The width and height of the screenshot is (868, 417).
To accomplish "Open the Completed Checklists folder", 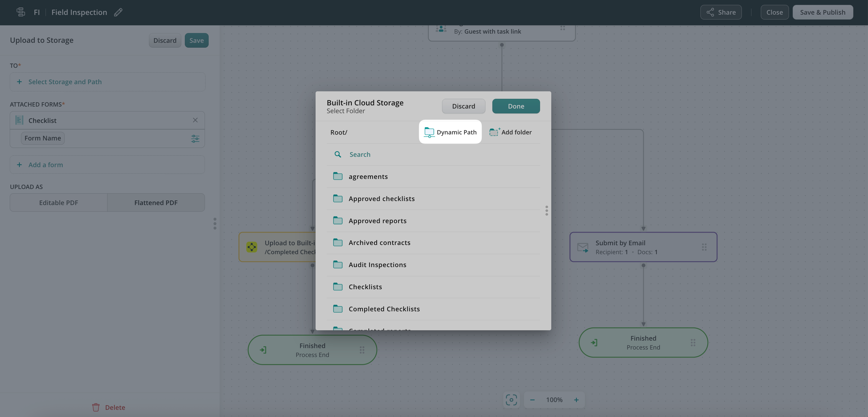I will point(384,309).
